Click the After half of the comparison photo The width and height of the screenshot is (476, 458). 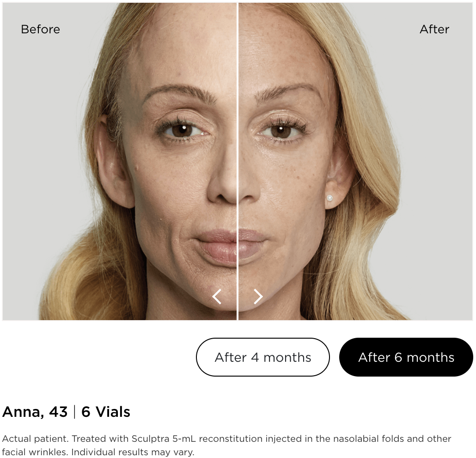[x=355, y=161]
